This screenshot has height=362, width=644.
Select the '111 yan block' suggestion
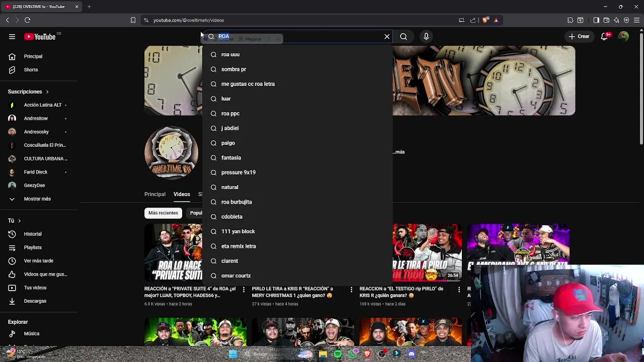[x=297, y=231]
